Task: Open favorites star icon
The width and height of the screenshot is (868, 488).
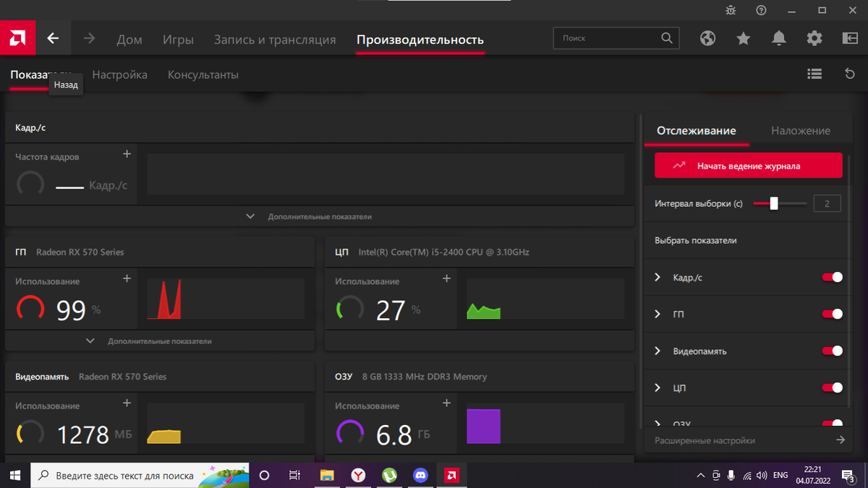Action: coord(743,38)
